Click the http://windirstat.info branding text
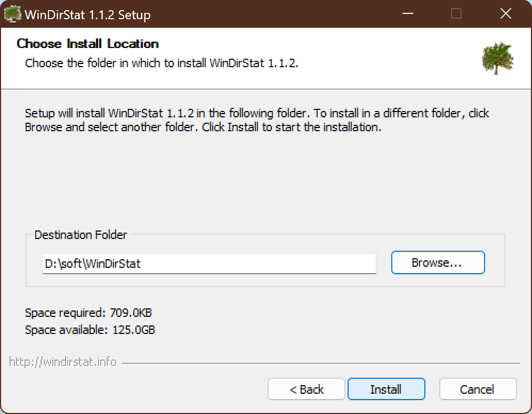Image resolution: width=532 pixels, height=414 pixels. tap(63, 362)
